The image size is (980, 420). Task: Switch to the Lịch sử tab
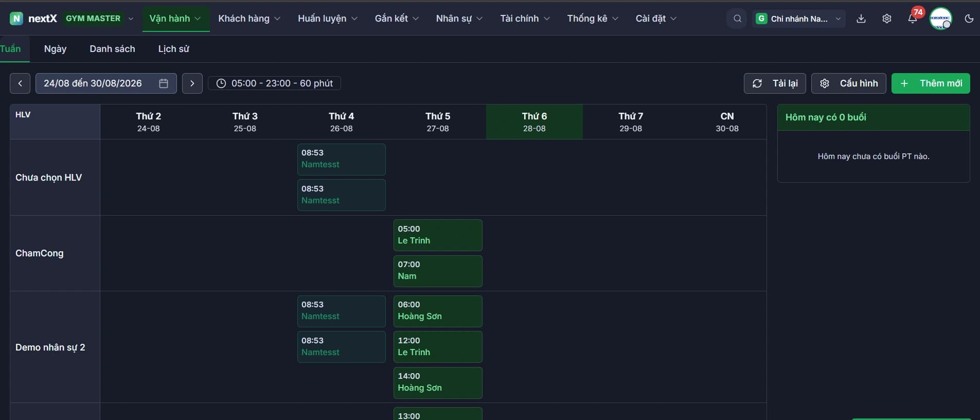click(x=174, y=49)
